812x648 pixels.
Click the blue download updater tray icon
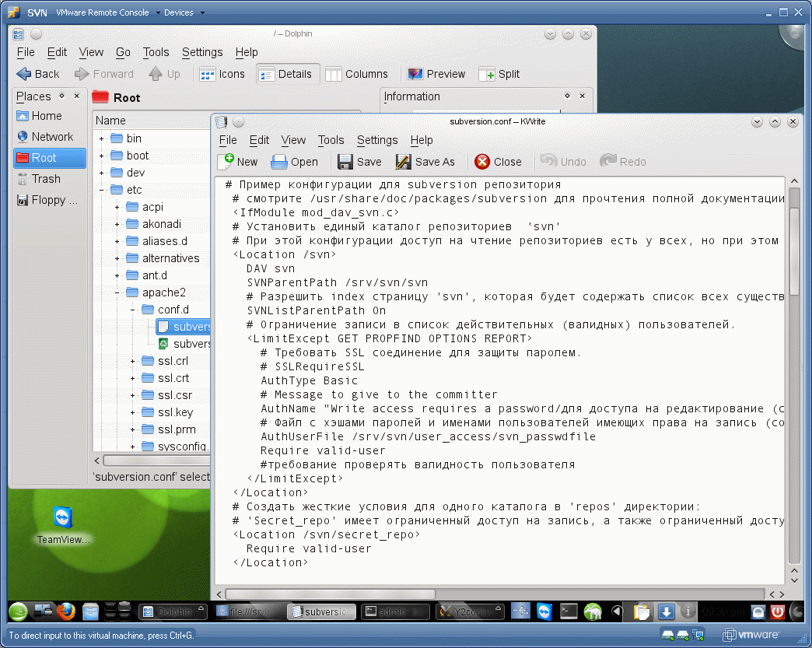[x=666, y=612]
